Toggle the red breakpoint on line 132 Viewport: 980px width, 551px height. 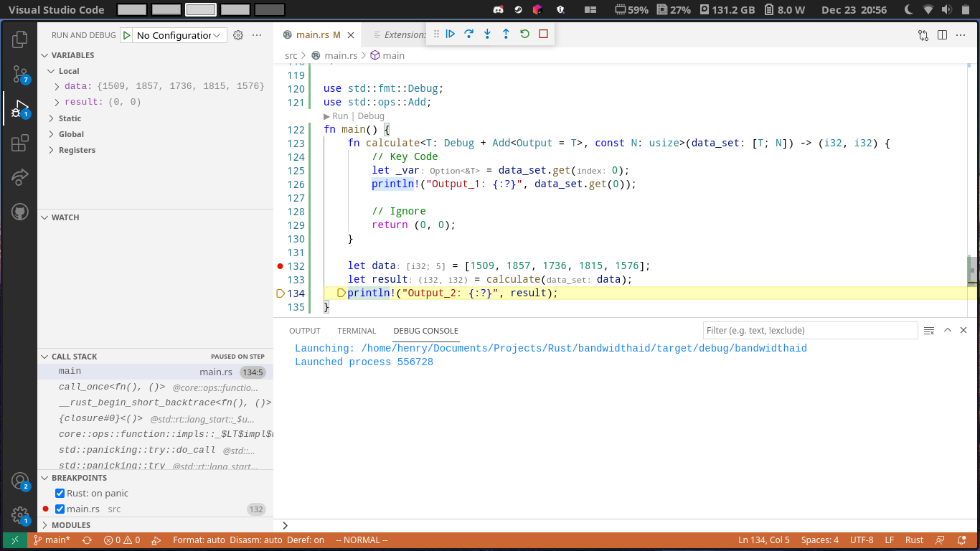pos(280,265)
